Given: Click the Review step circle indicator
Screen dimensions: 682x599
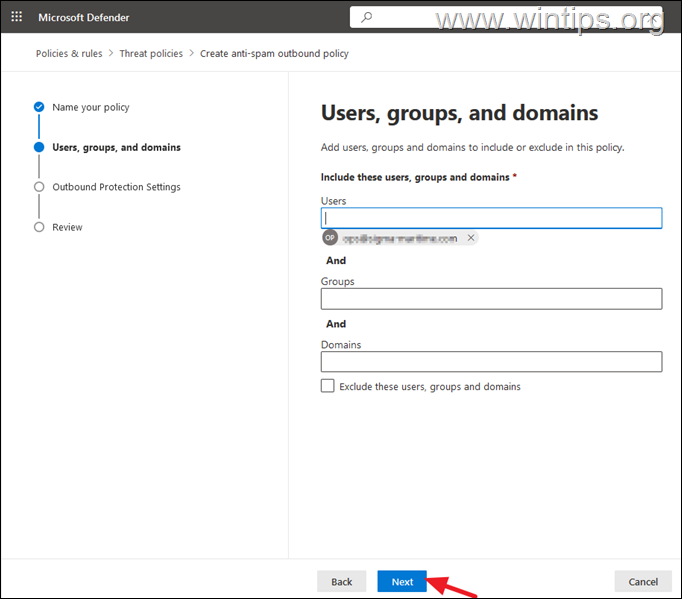Looking at the screenshot, I should pyautogui.click(x=39, y=227).
